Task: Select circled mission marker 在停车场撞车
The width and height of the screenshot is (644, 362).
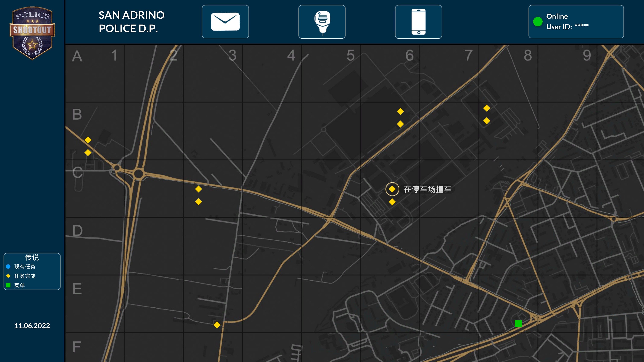Action: tap(392, 189)
